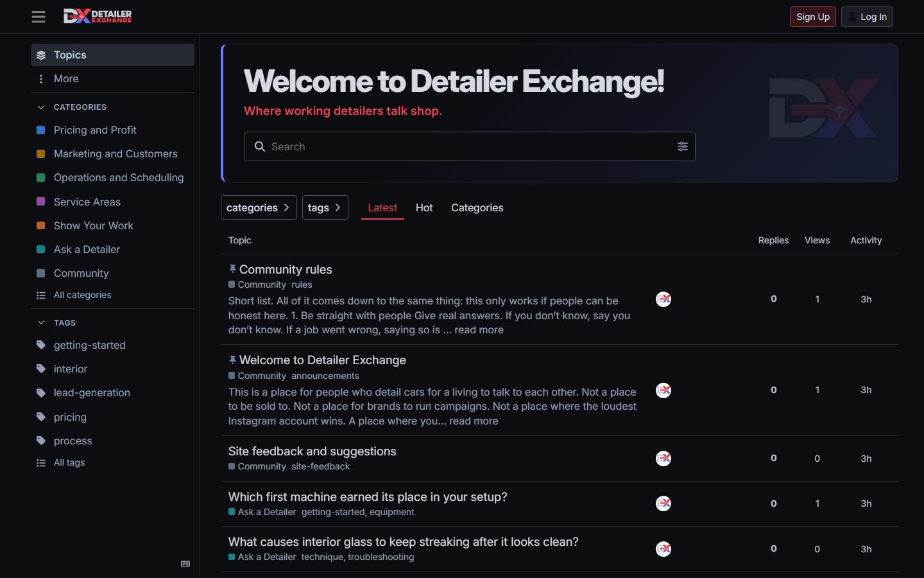Screen dimensions: 924x578
Task: Select Topics in the sidebar
Action: point(112,55)
